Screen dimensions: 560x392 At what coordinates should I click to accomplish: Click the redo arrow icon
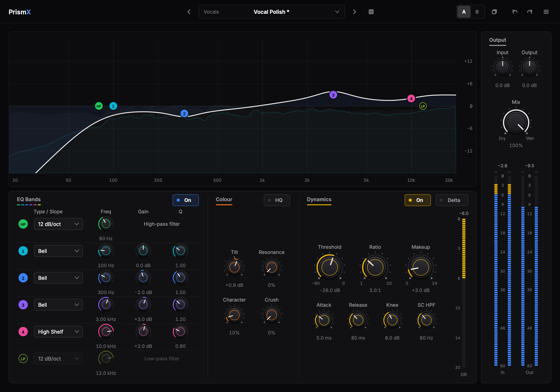[x=530, y=12]
